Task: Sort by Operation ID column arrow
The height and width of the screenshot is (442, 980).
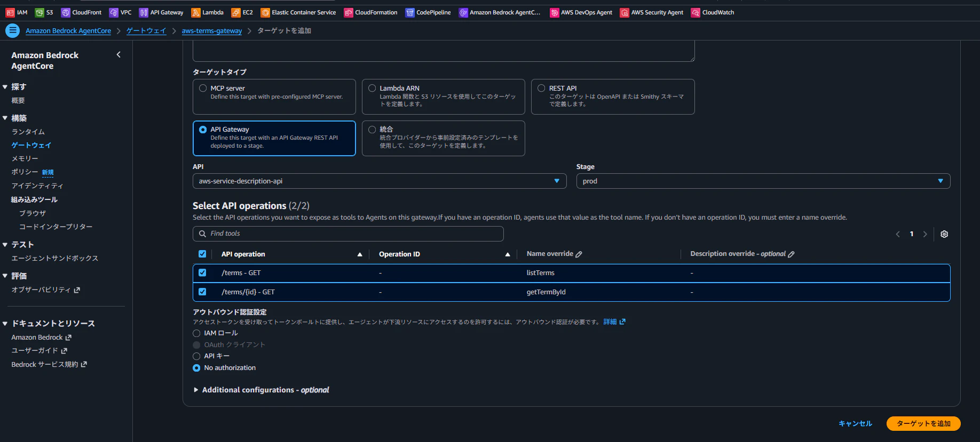Action: pyautogui.click(x=508, y=254)
